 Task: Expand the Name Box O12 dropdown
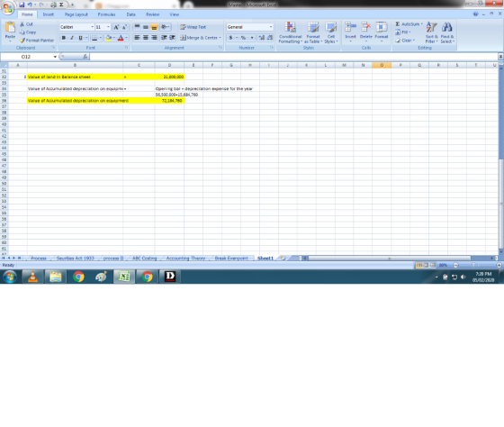point(55,57)
